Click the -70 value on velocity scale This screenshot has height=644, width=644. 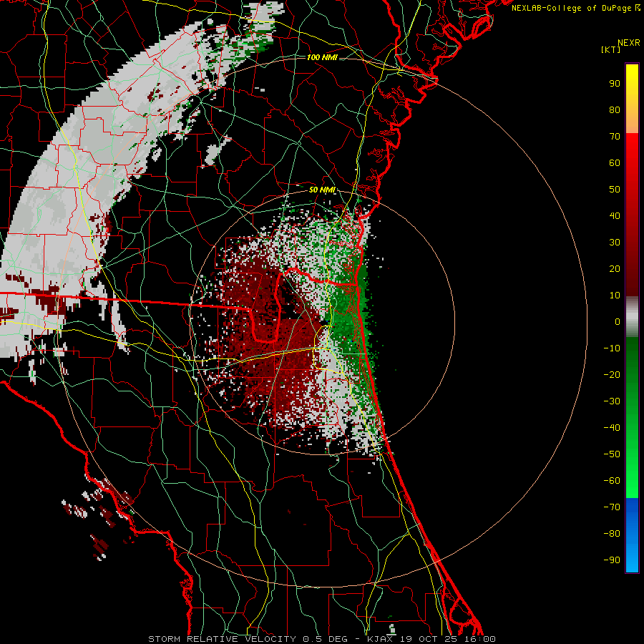[612, 507]
